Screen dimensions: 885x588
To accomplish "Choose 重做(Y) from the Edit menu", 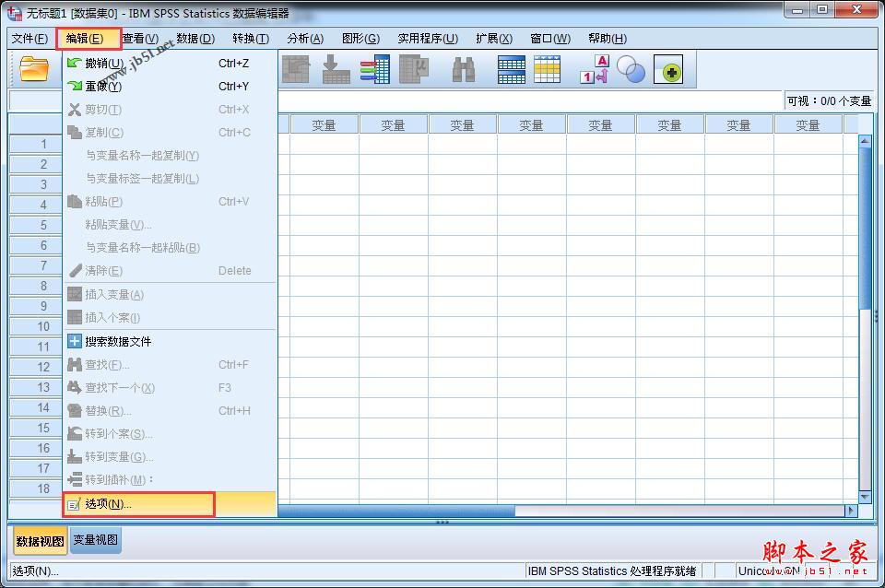I will (x=170, y=87).
